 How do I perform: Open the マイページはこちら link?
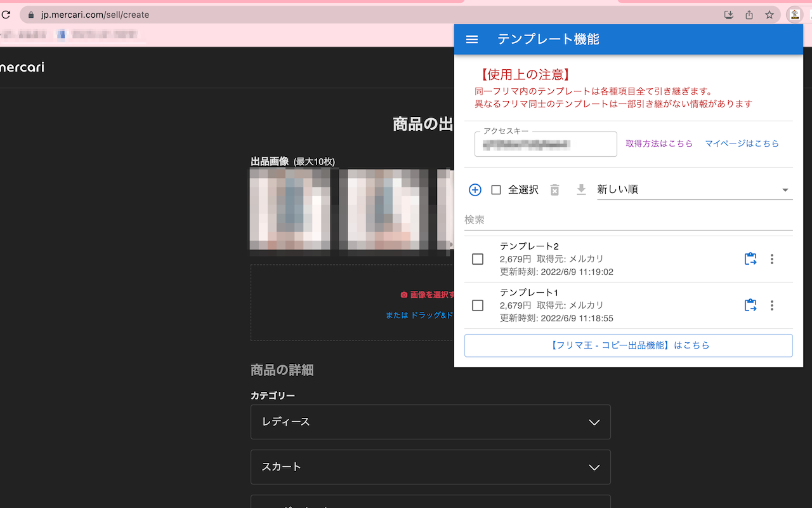pos(742,144)
